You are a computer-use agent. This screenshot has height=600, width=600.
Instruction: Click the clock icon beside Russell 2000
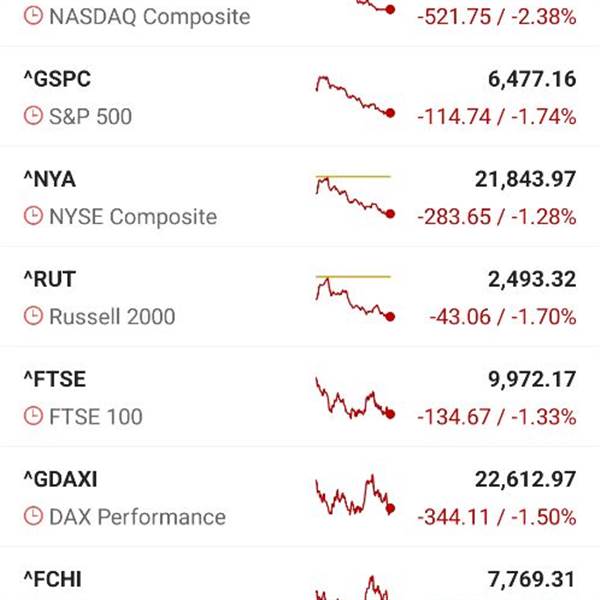point(33,317)
